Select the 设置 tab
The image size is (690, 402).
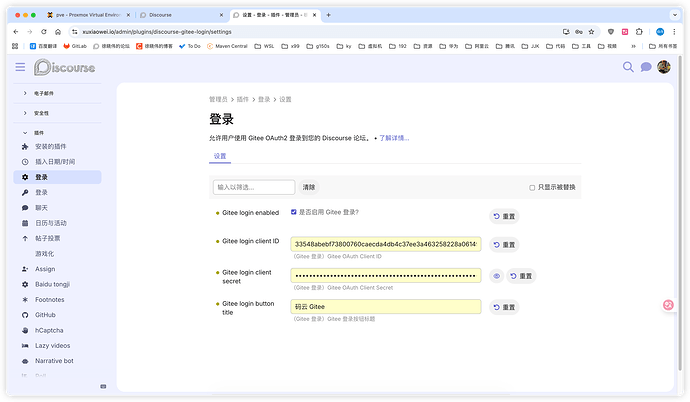tap(220, 156)
